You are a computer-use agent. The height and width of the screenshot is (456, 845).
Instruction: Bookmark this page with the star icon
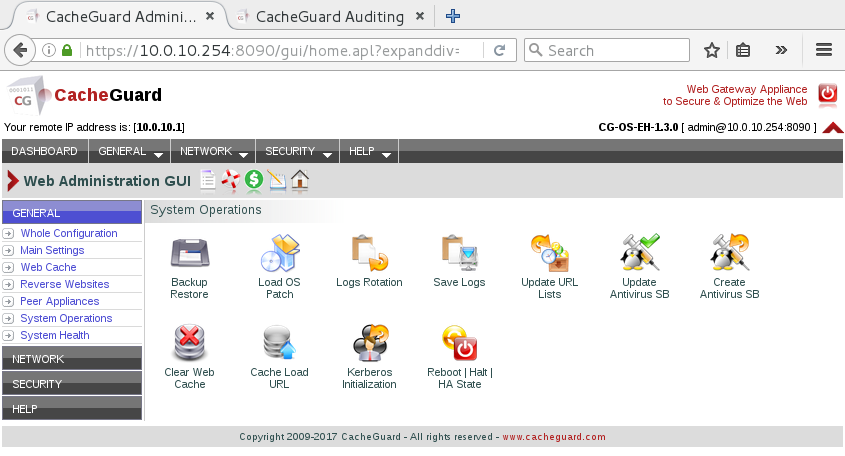(x=712, y=50)
